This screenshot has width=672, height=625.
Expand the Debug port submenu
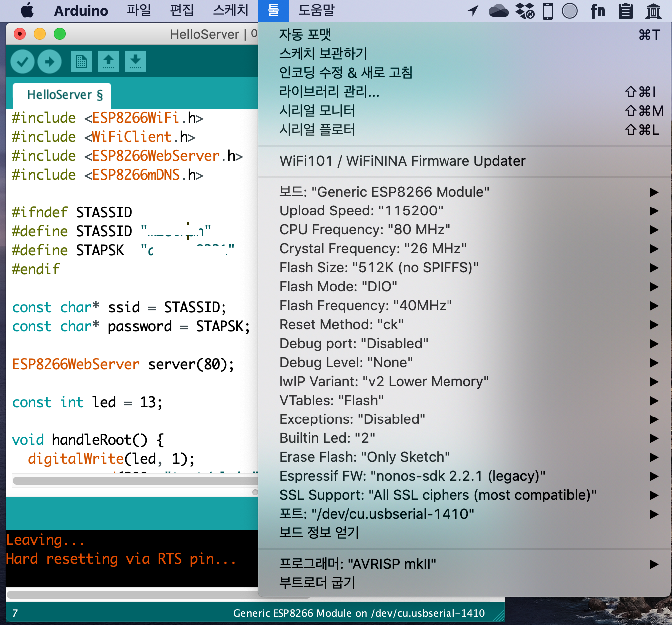tap(464, 344)
